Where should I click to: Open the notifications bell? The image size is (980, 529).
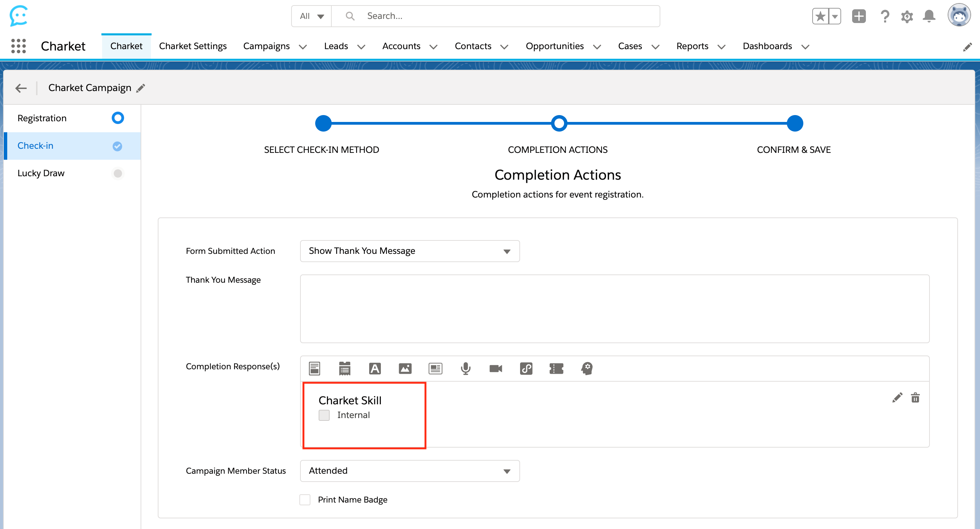pyautogui.click(x=929, y=16)
